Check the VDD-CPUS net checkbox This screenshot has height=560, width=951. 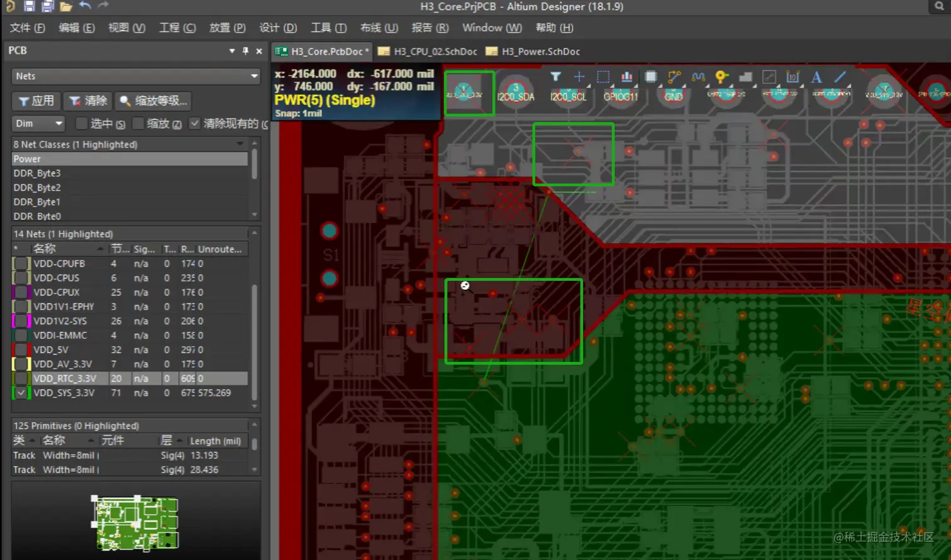coord(21,278)
